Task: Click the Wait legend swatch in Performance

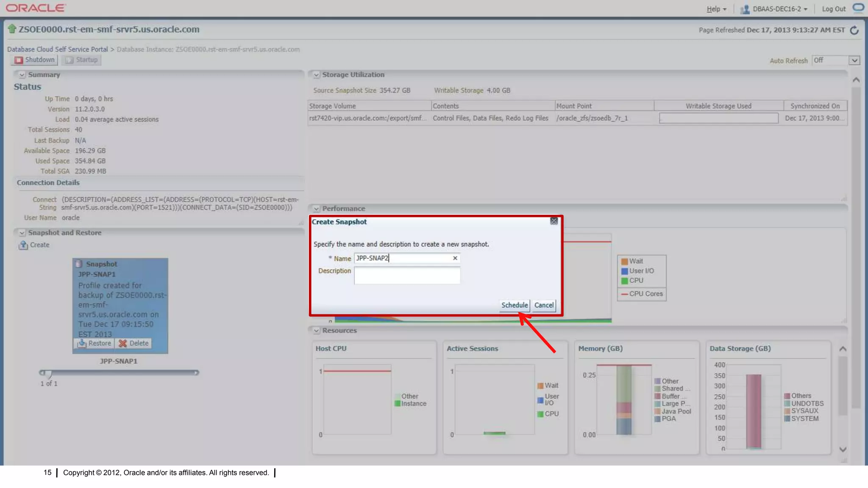Action: point(624,261)
